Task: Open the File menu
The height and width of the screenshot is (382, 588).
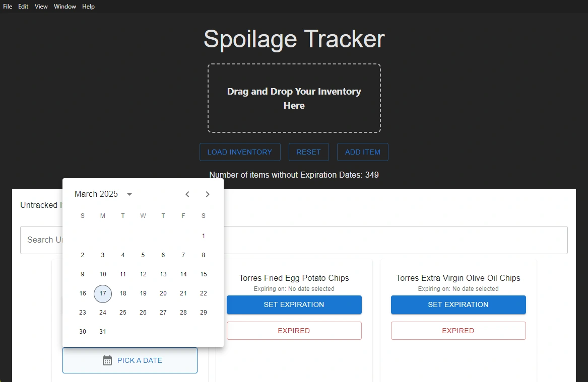Action: point(8,7)
